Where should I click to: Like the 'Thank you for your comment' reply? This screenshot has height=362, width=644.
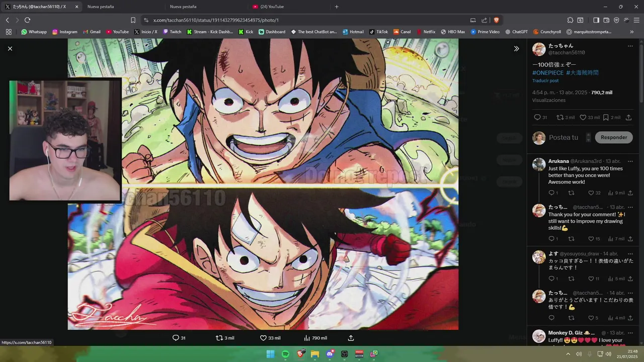point(591,239)
